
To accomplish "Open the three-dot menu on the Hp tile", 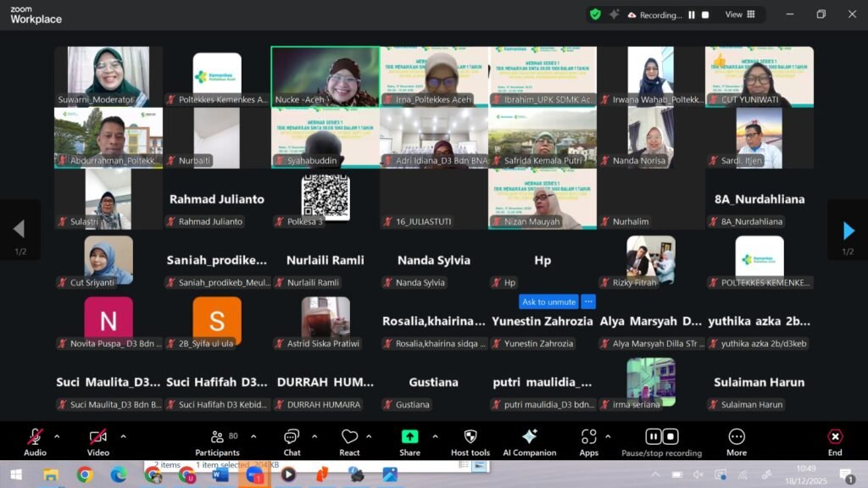I will click(588, 302).
